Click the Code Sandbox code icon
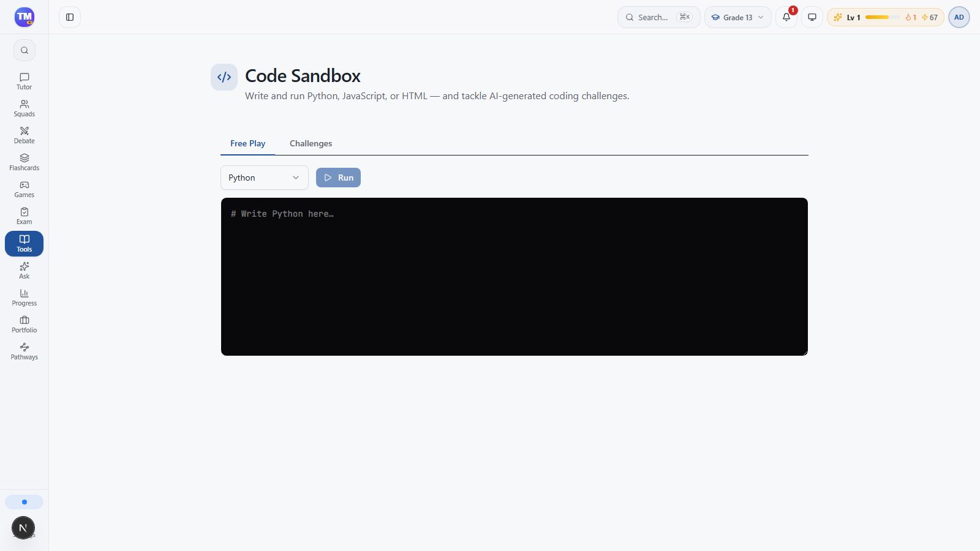980x551 pixels. [x=224, y=77]
